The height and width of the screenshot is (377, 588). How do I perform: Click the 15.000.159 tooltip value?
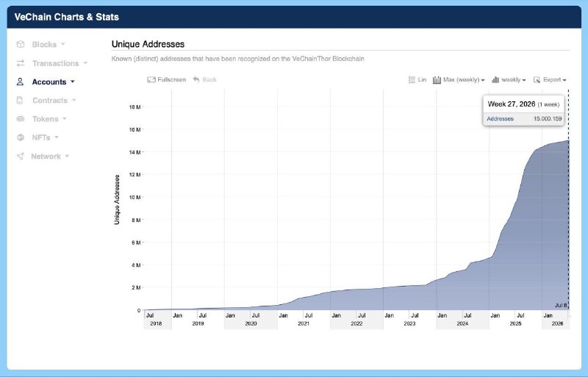point(548,118)
